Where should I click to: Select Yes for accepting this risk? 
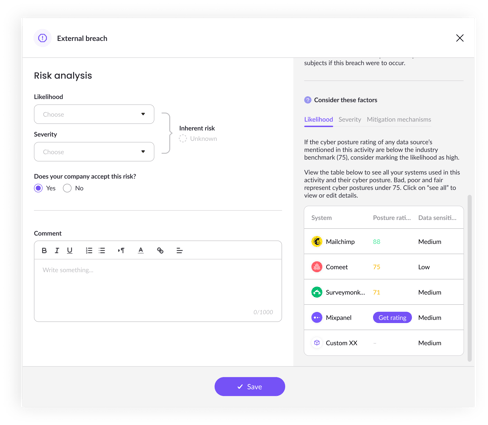38,188
